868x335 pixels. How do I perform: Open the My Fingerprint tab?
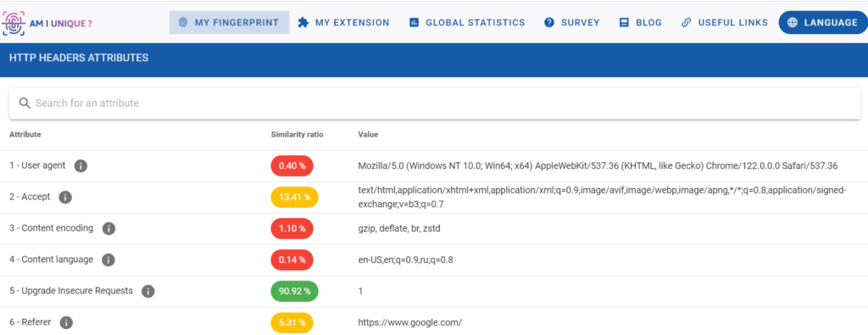[229, 23]
